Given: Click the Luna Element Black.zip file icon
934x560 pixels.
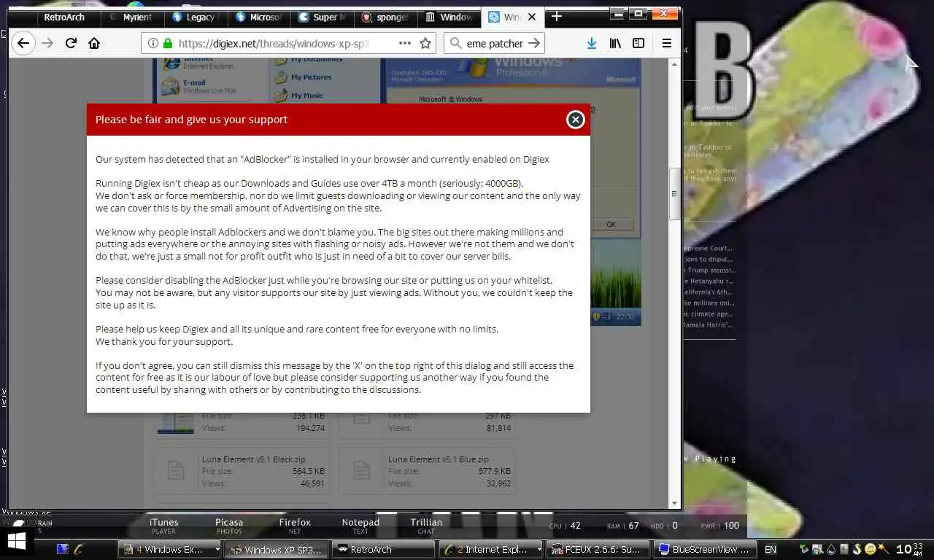Looking at the screenshot, I should (176, 470).
